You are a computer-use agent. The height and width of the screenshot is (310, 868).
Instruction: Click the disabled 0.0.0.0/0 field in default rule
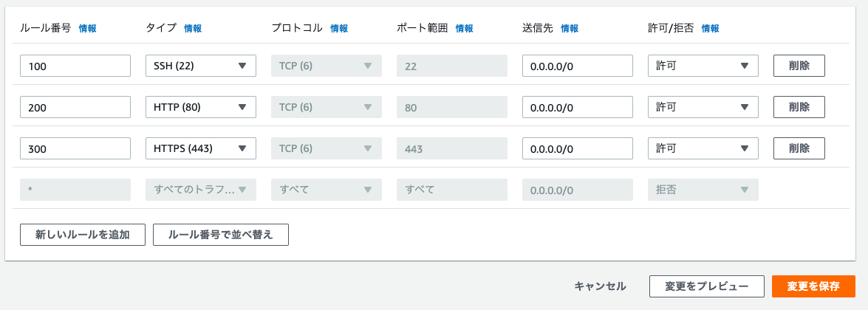pyautogui.click(x=578, y=189)
